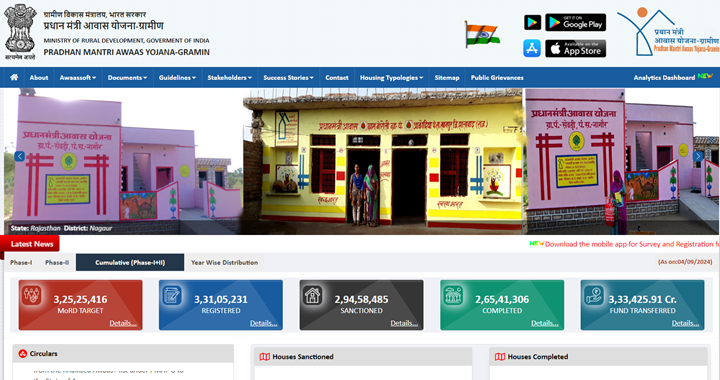Click the Google Play triangle icon
The image size is (720, 380).
pos(532,22)
